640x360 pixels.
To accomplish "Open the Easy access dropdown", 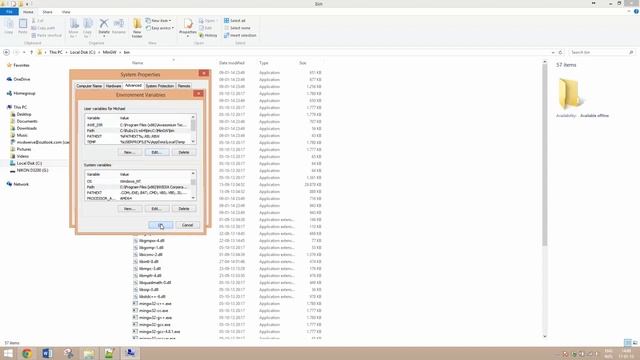I will (160, 28).
